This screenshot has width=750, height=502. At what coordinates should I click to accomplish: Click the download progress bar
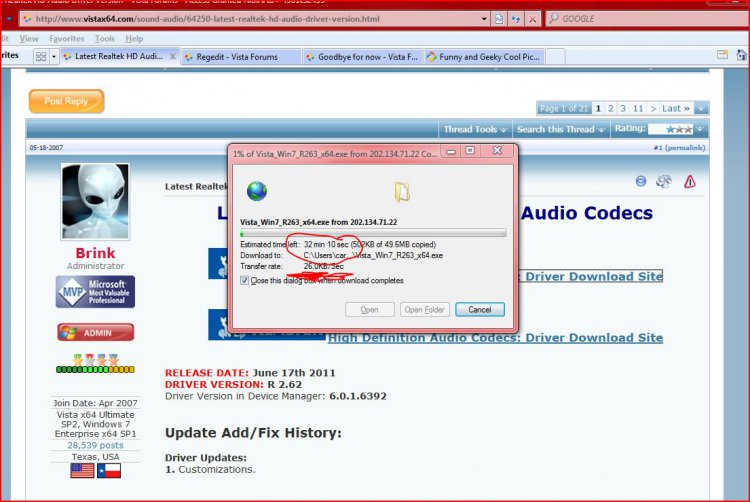[x=373, y=233]
